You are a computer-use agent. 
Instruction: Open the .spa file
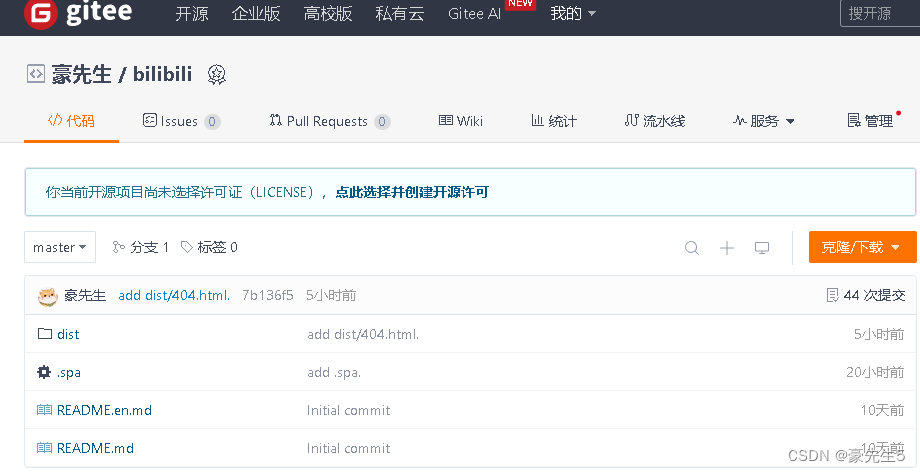point(69,372)
